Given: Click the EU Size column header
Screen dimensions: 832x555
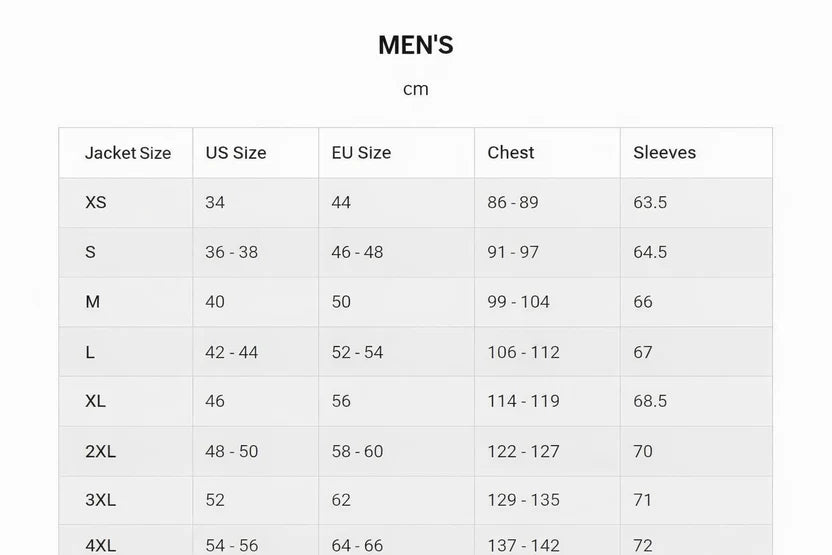Looking at the screenshot, I should click(361, 153).
